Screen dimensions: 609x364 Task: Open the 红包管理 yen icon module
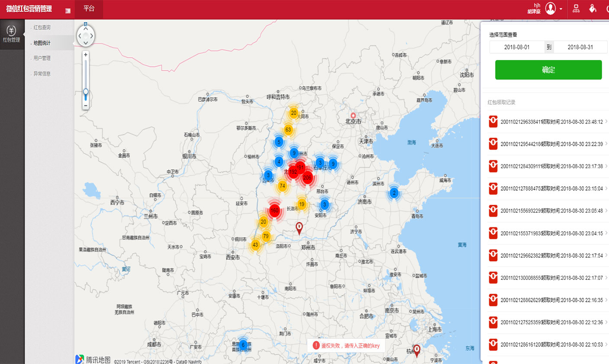click(x=12, y=34)
